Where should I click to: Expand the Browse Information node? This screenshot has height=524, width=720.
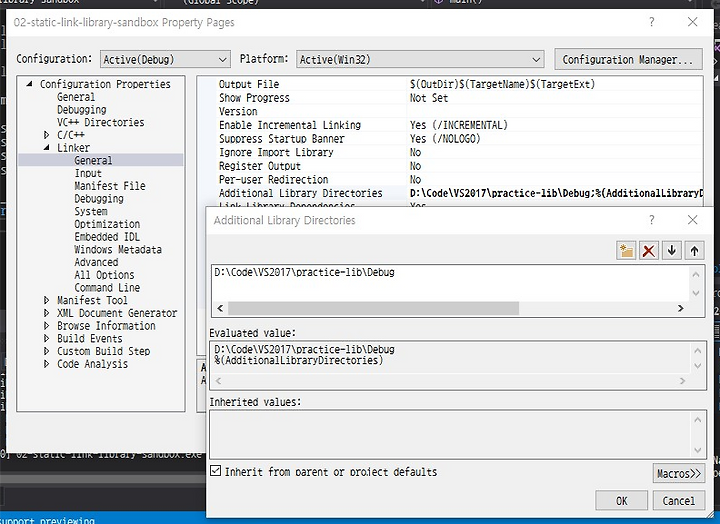click(46, 326)
